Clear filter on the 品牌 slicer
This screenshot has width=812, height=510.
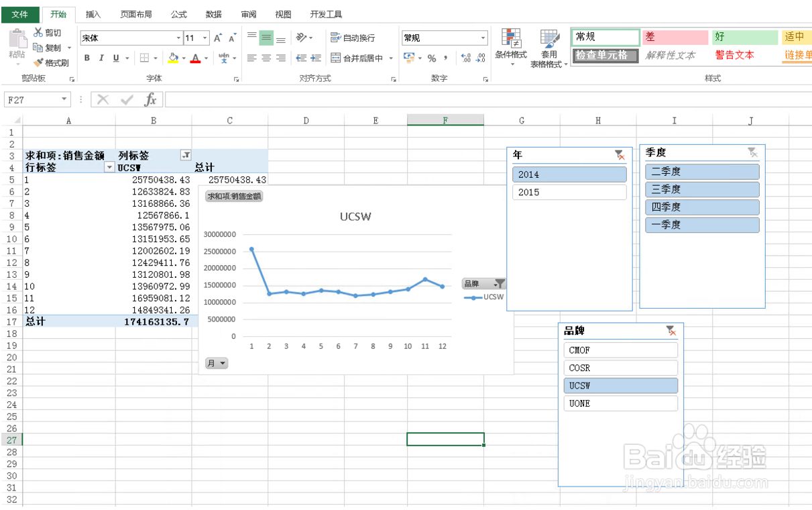point(671,331)
